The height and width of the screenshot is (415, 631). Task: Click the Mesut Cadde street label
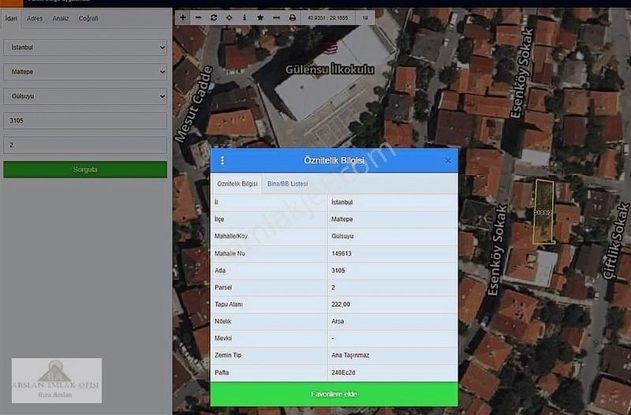coord(194,104)
